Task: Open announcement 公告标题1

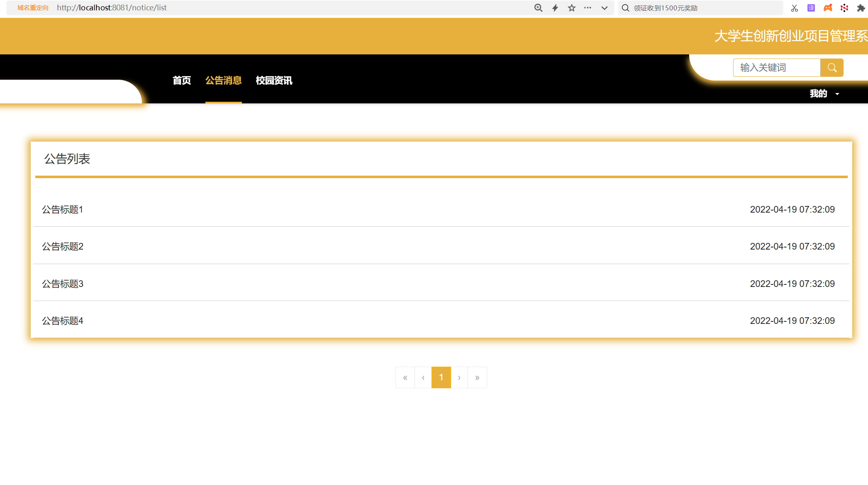Action: 63,210
